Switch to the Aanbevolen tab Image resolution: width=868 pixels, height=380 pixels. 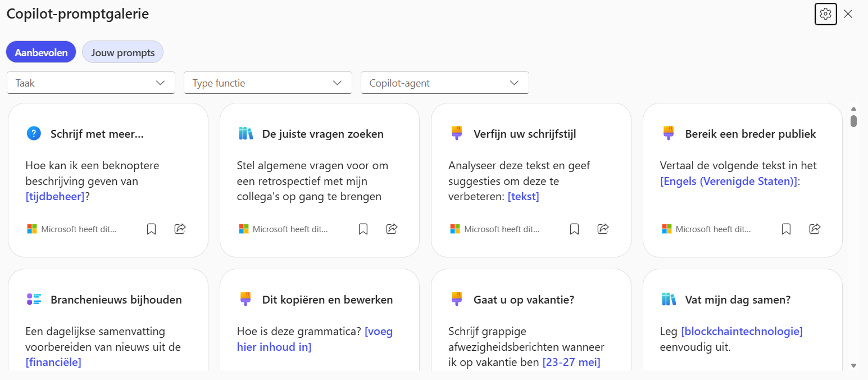point(41,52)
